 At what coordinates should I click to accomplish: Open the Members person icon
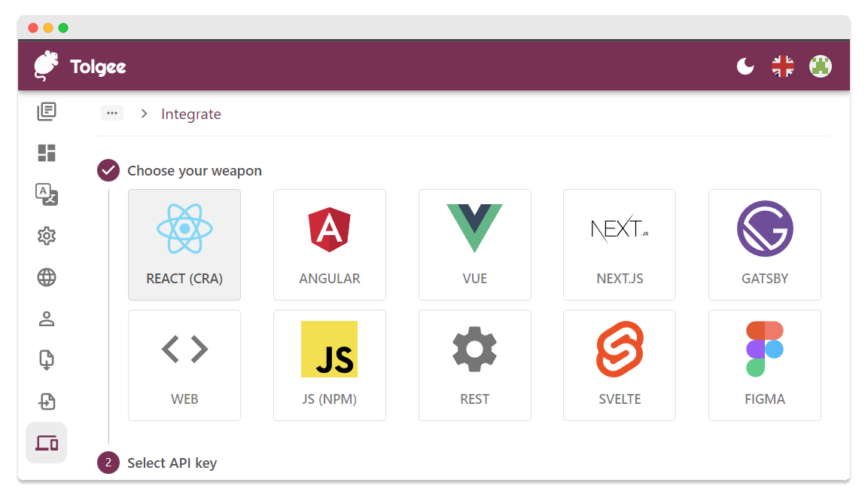pos(47,319)
